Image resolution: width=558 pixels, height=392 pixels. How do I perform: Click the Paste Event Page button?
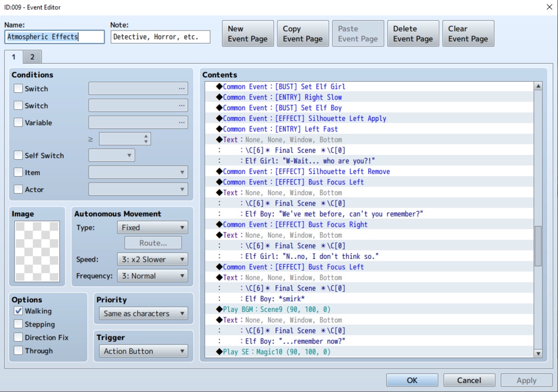tap(358, 33)
